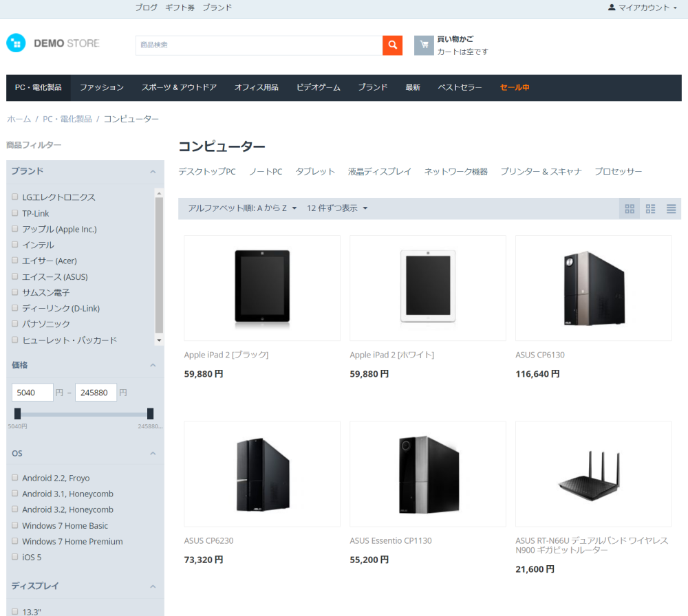688x616 pixels.
Task: Click the Demo Store logo
Action: pyautogui.click(x=53, y=43)
